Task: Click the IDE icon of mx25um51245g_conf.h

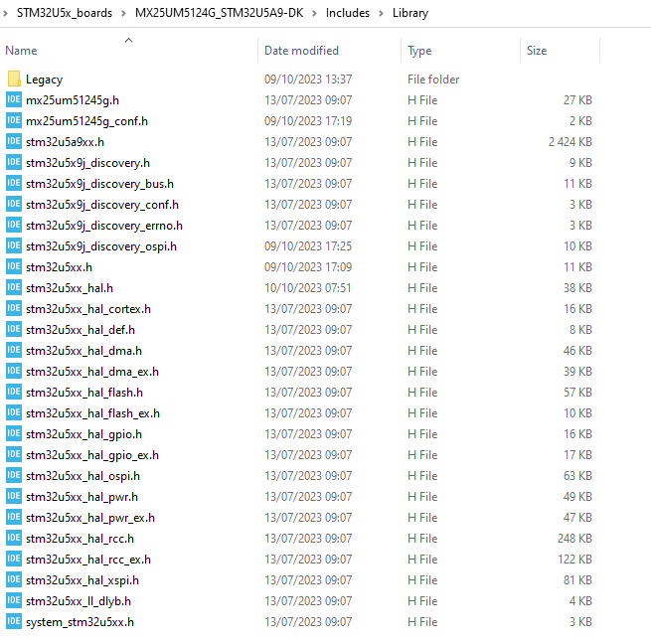Action: (14, 120)
